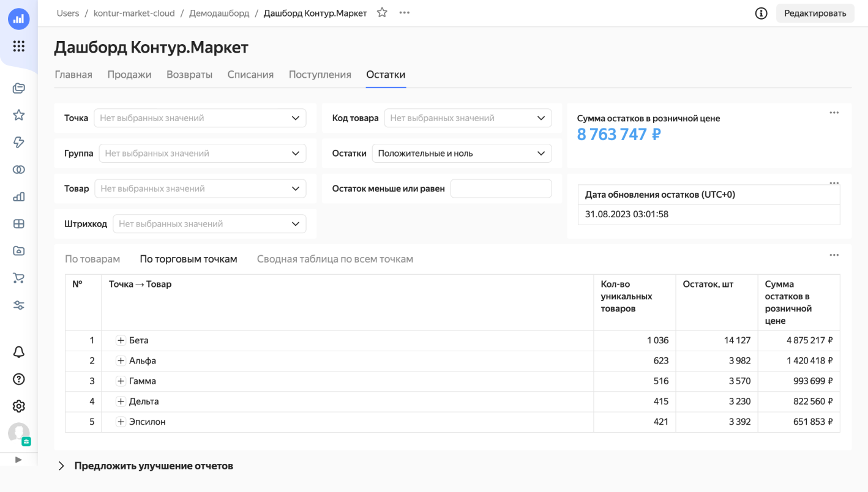Click Дашборд Контур.Маркет breadcrumb
868x492 pixels.
315,13
